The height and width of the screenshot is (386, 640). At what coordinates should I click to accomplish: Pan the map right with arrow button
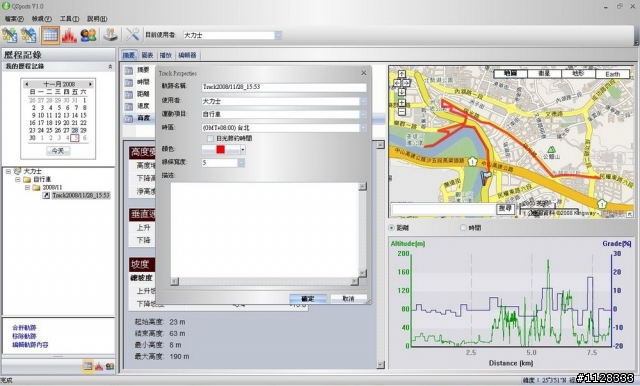pyautogui.click(x=407, y=83)
